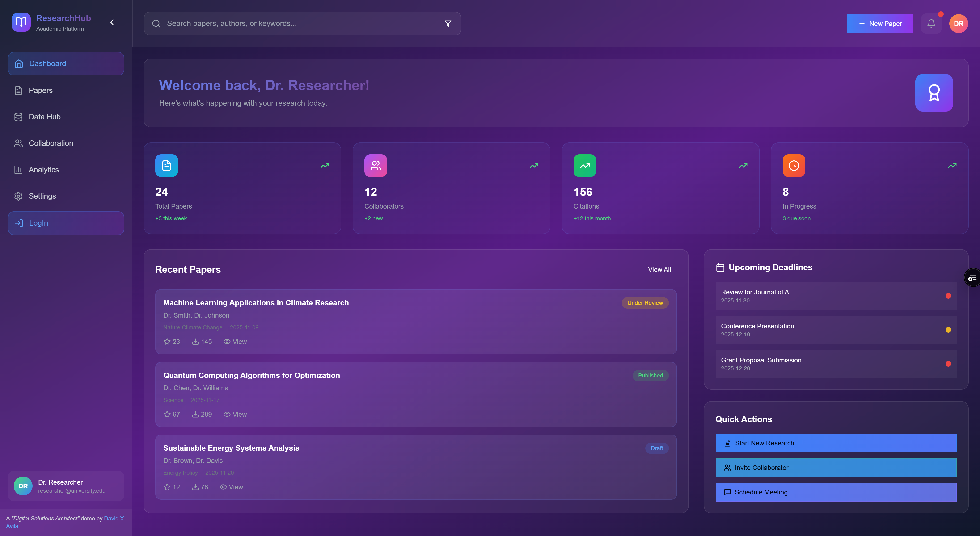Click the DR avatar in the top right
The width and height of the screenshot is (980, 536).
pyautogui.click(x=958, y=23)
